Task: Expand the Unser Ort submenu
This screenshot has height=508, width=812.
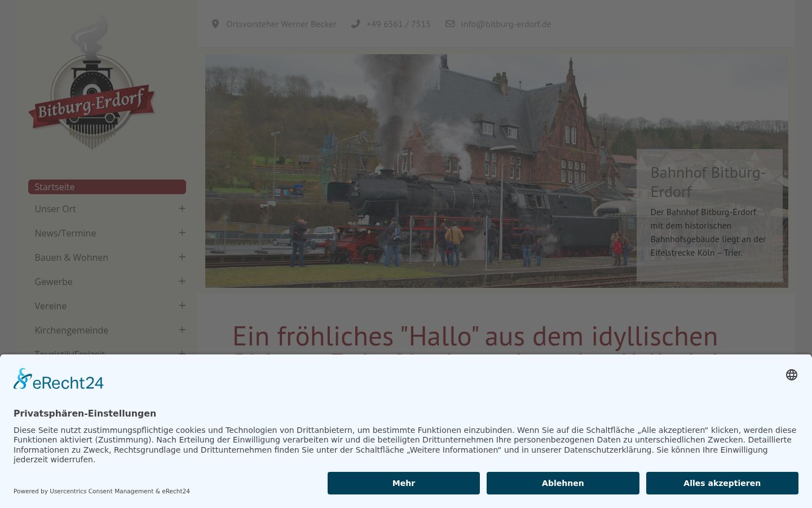Action: (x=182, y=208)
